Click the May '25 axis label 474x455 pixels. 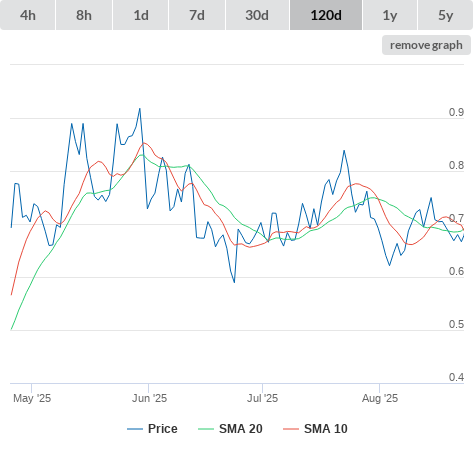coord(32,398)
